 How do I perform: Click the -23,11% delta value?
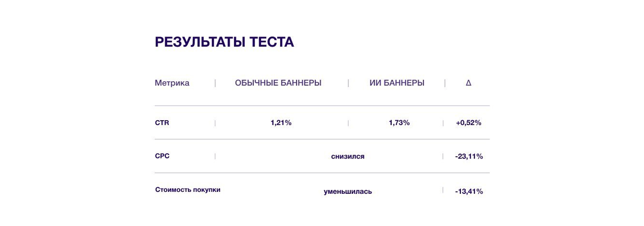[x=469, y=156]
